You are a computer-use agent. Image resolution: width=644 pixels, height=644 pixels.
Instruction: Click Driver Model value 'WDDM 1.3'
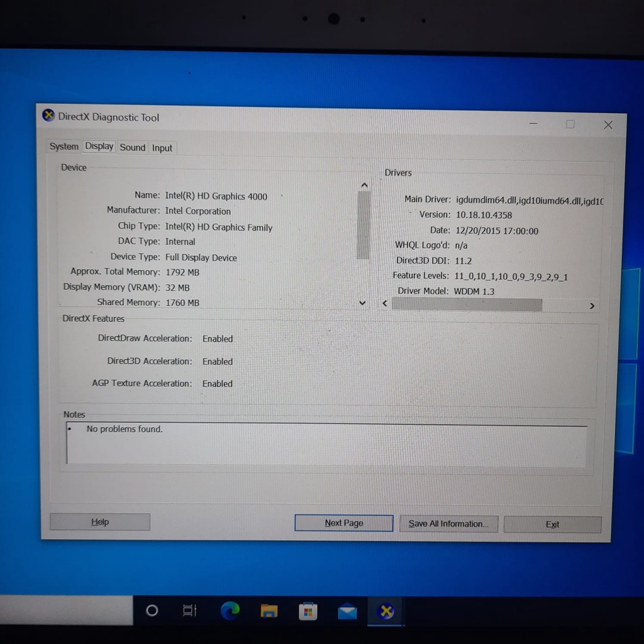[474, 291]
